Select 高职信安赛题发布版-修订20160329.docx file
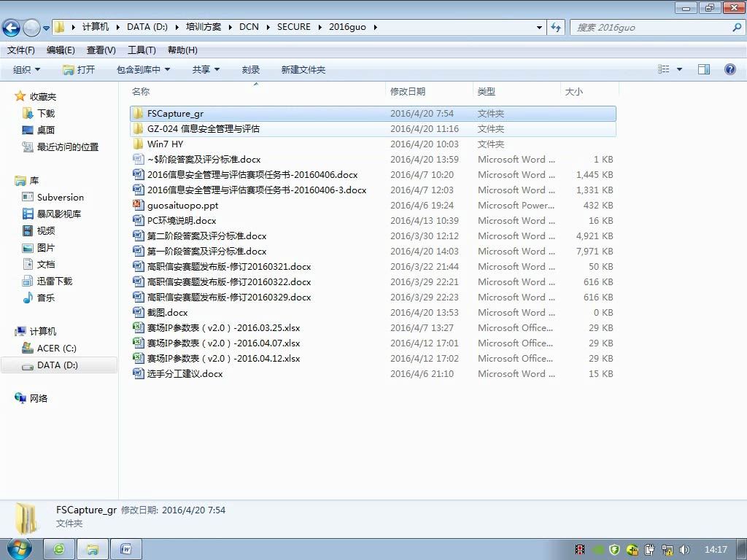This screenshot has height=560, width=747. pyautogui.click(x=229, y=297)
